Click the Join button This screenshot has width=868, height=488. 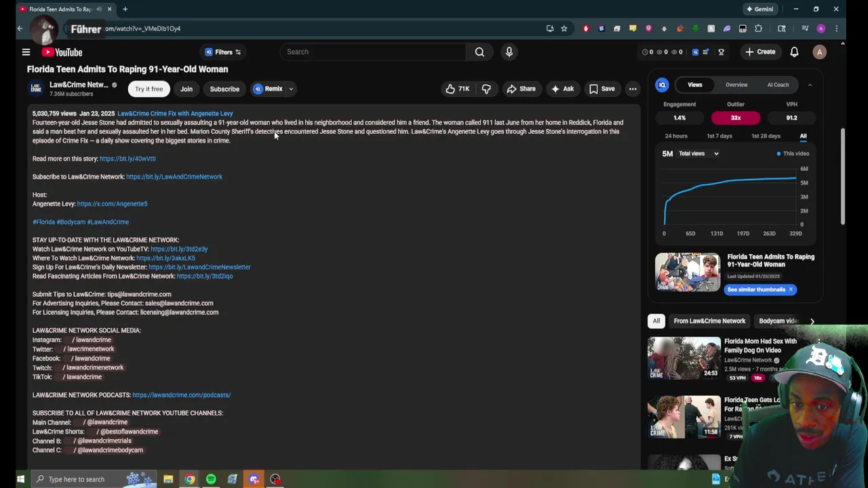point(186,89)
